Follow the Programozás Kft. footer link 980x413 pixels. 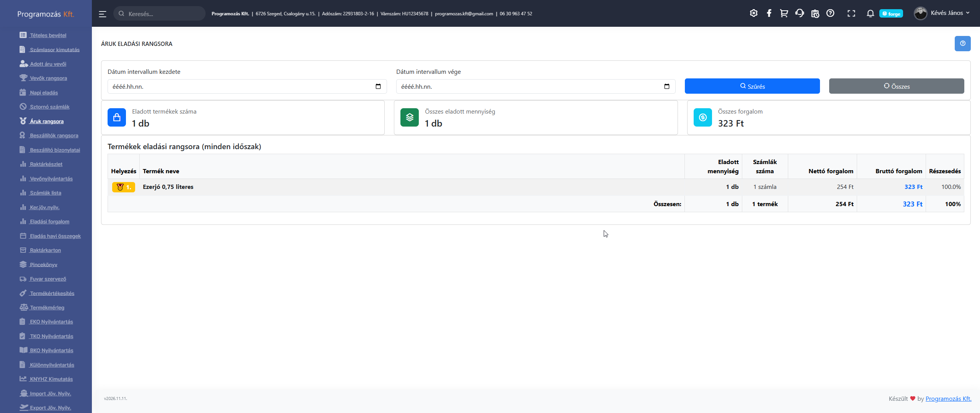pos(948,398)
